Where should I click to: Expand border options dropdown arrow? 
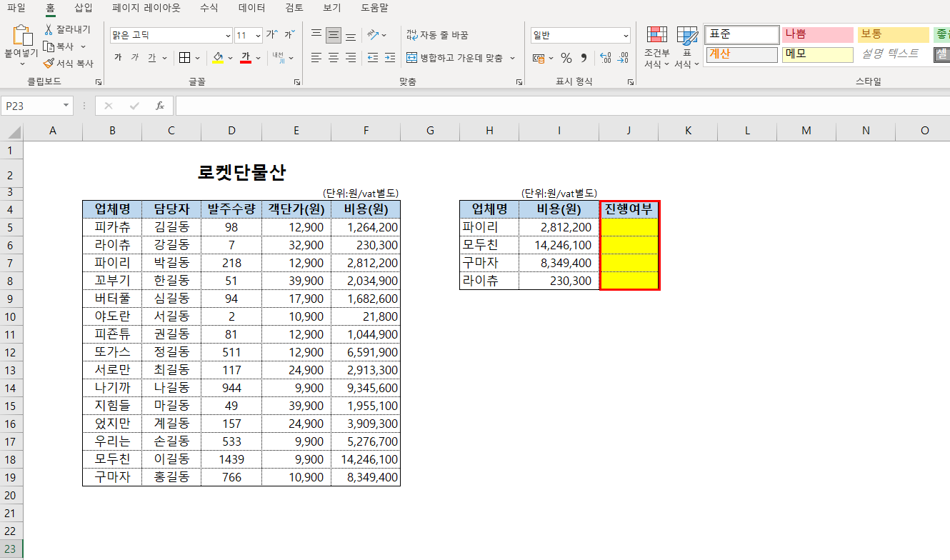pyautogui.click(x=196, y=58)
